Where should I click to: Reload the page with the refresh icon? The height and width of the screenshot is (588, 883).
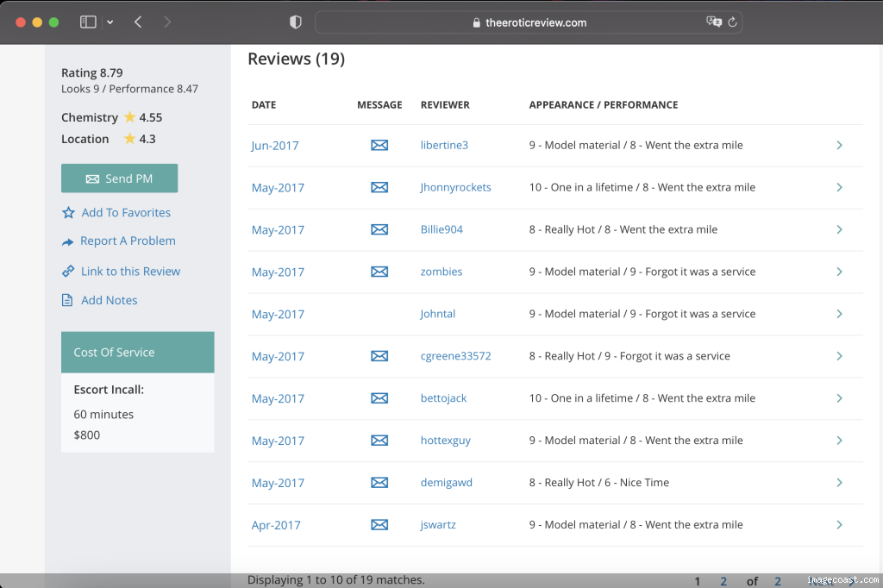[x=732, y=22]
